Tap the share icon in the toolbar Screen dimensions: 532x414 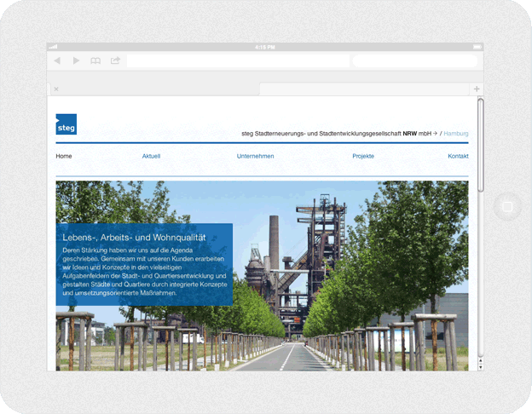(115, 60)
